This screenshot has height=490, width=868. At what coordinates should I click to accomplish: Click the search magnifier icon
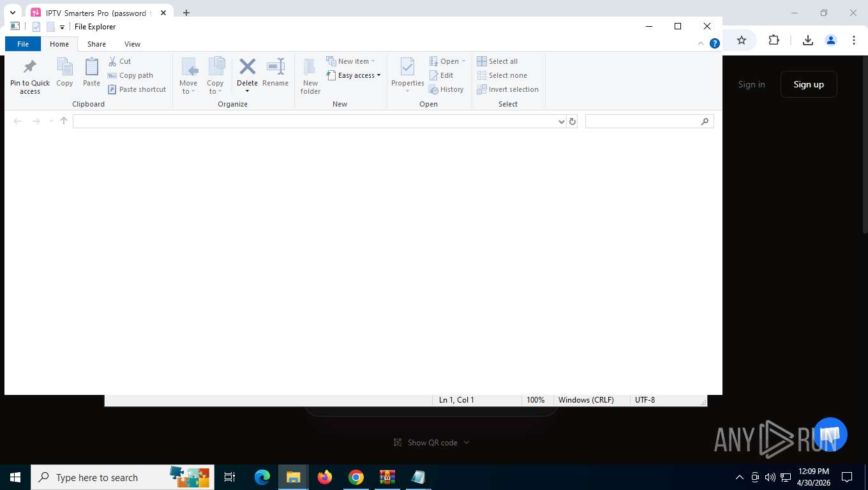(705, 121)
